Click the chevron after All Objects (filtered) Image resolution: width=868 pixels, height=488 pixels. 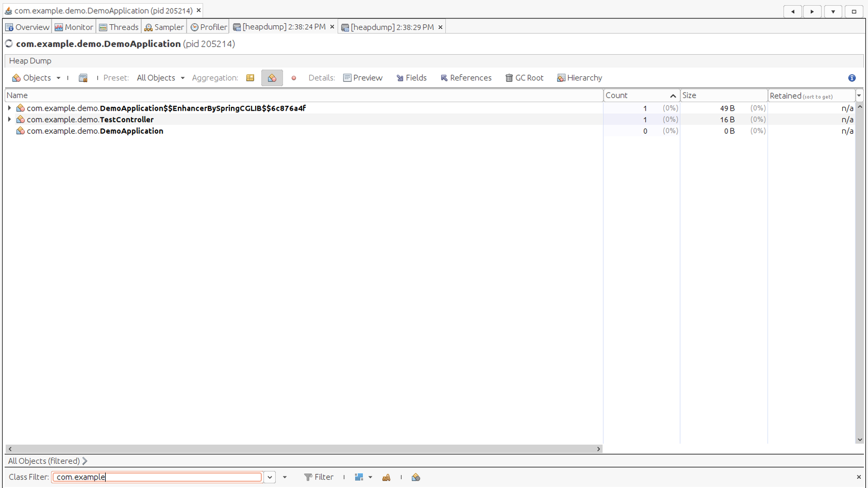point(85,461)
